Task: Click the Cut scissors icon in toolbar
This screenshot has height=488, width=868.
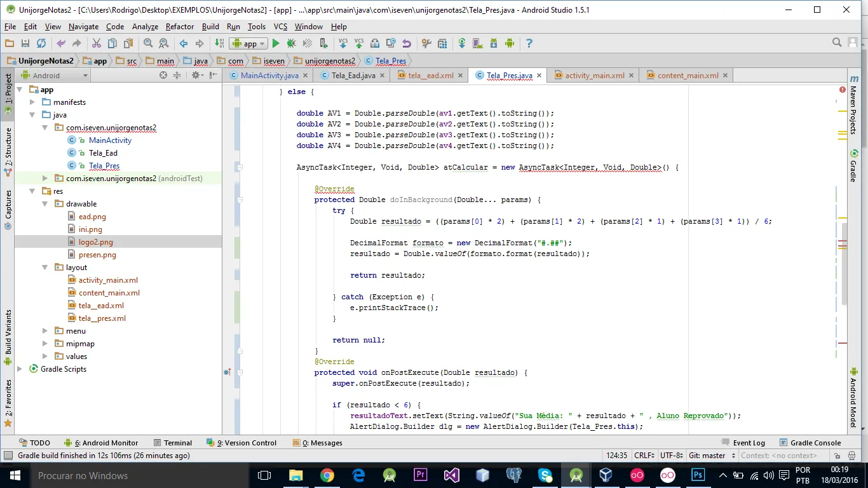Action: click(x=97, y=43)
